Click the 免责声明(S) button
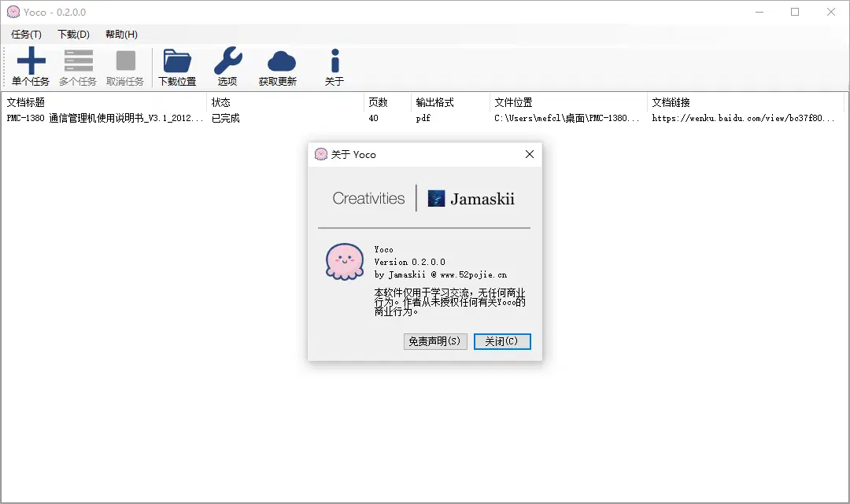Image resolution: width=850 pixels, height=504 pixels. 434,341
